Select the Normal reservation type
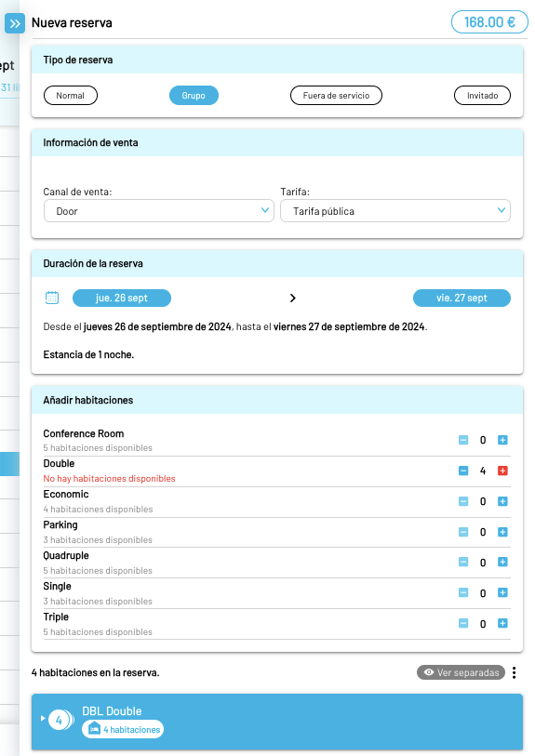This screenshot has height=756, width=535. click(x=71, y=96)
